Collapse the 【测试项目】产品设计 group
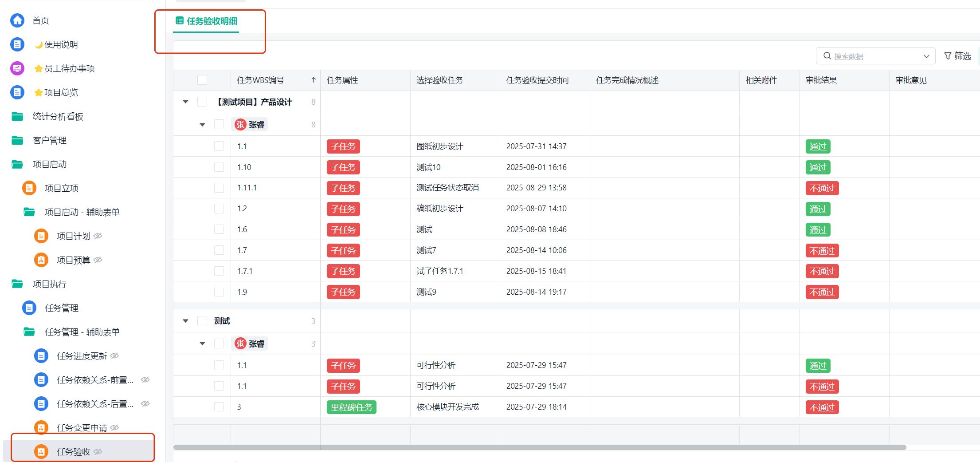980x462 pixels. pos(186,102)
